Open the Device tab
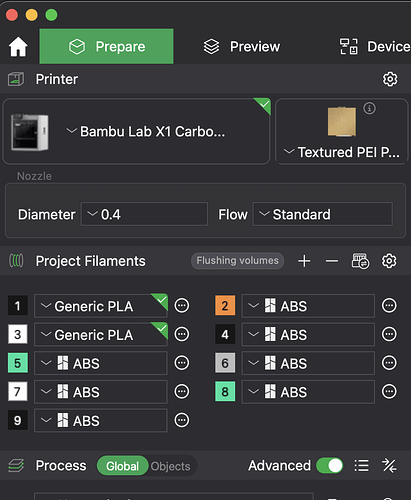Image resolution: width=411 pixels, height=500 pixels. [375, 47]
